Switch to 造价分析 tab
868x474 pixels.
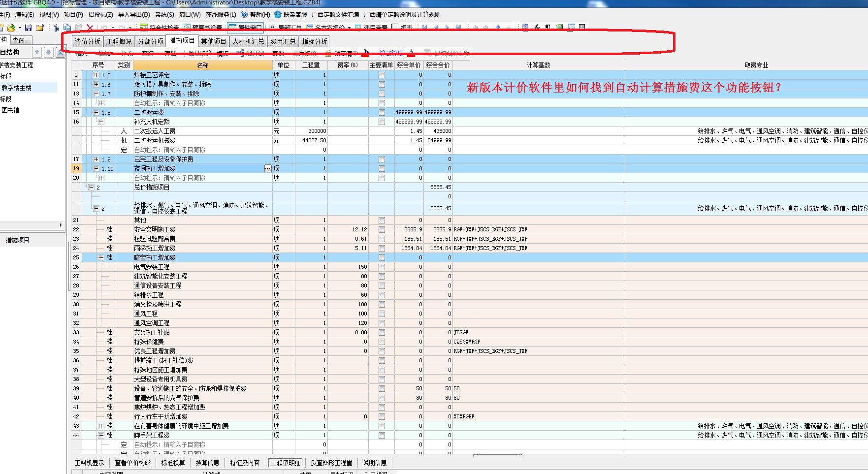[88, 41]
